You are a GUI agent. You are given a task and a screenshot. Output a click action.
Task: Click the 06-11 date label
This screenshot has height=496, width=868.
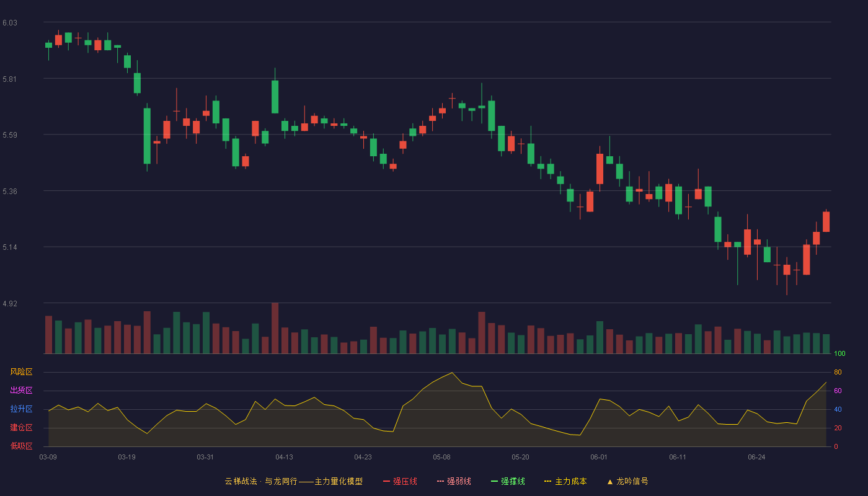(x=678, y=457)
